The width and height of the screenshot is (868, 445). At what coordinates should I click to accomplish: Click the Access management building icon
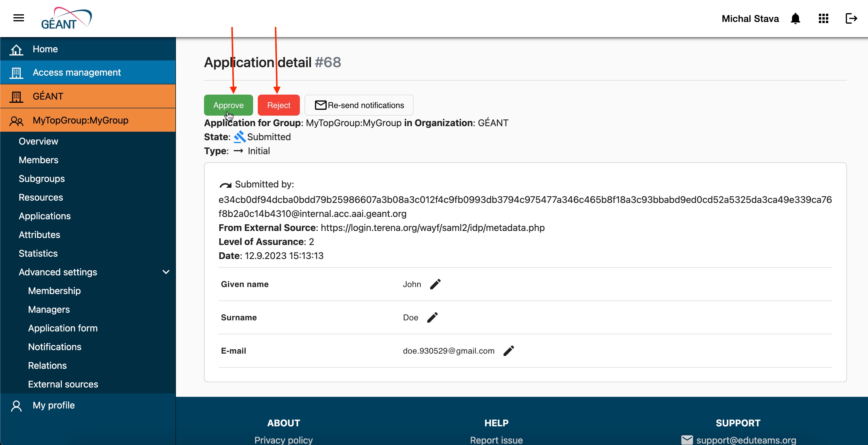tap(16, 72)
